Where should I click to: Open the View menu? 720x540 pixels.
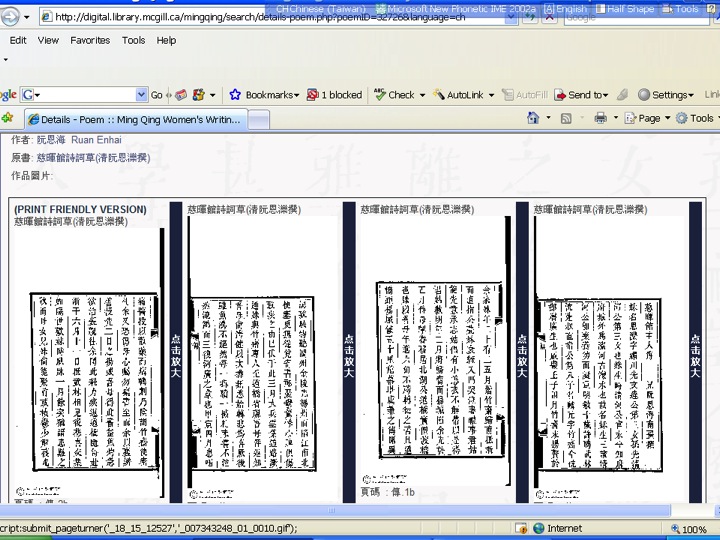[x=48, y=40]
